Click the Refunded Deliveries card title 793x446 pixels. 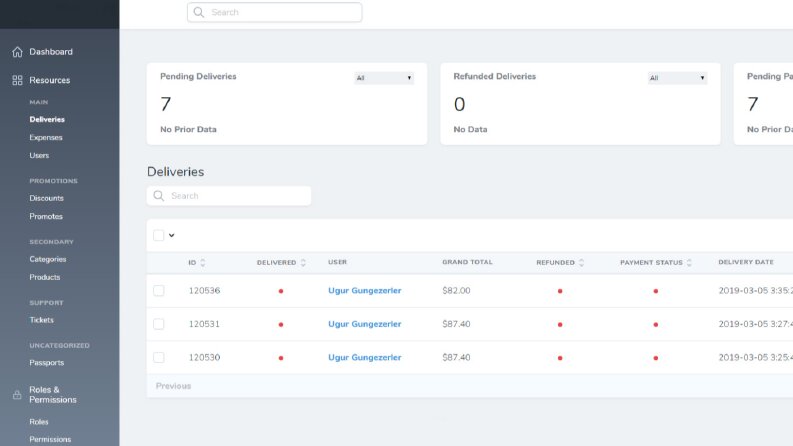tap(495, 76)
